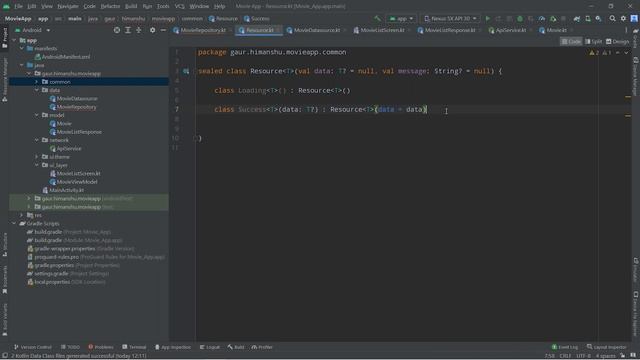The image size is (640, 360).
Task: Open Search Everywhere magnifier icon
Action: 612,18
